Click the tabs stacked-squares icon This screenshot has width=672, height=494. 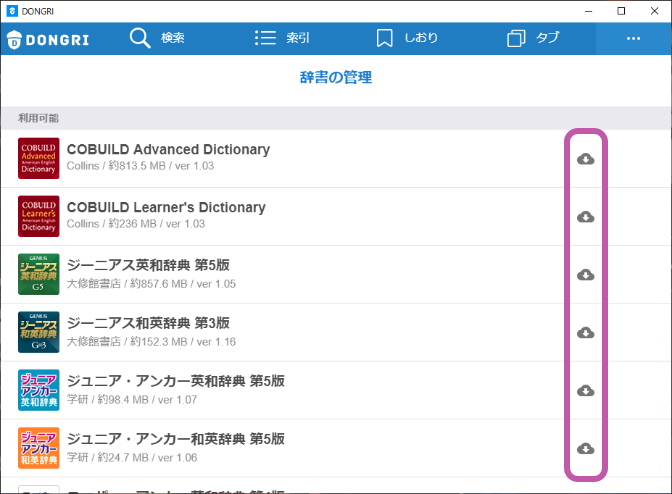click(516, 38)
